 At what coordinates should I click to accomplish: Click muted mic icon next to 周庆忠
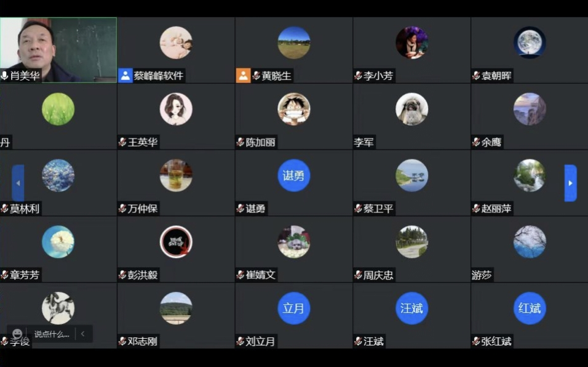pos(358,275)
